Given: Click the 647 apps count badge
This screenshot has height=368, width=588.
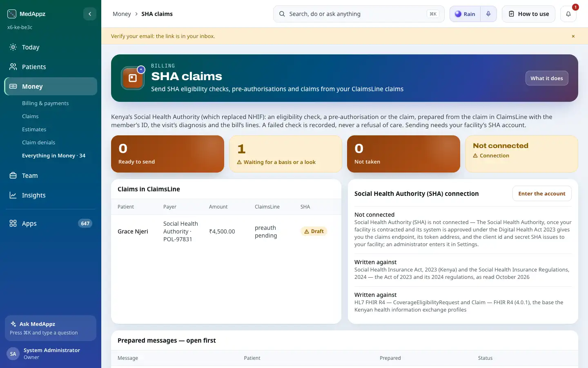Looking at the screenshot, I should point(85,224).
